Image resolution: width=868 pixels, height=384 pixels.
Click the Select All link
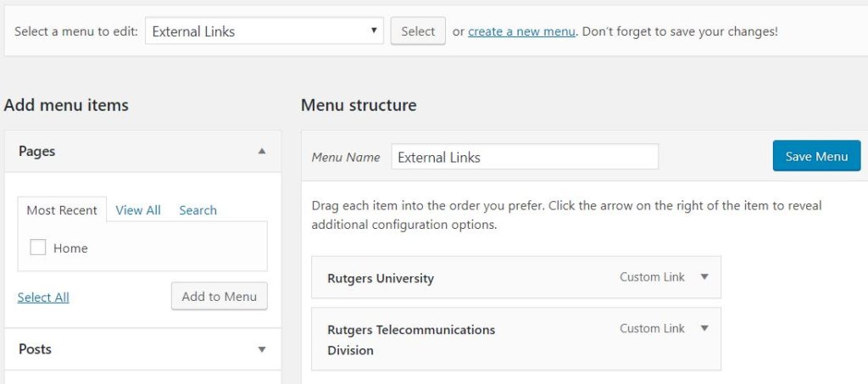43,298
